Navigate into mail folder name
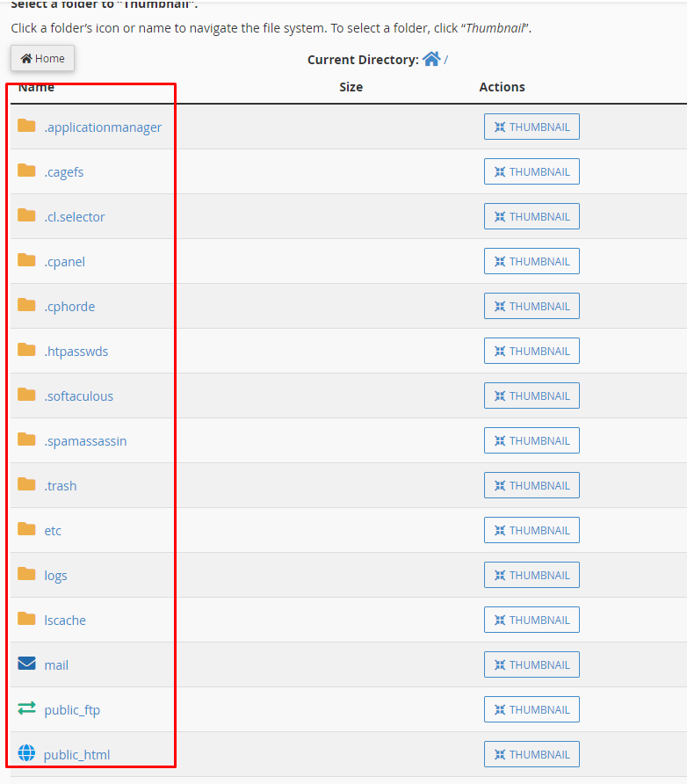687x784 pixels. click(56, 665)
